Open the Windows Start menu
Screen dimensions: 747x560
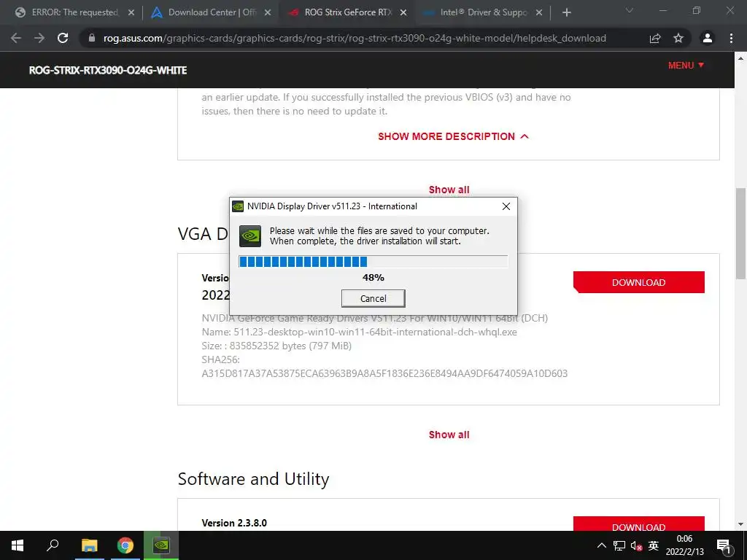pos(18,545)
